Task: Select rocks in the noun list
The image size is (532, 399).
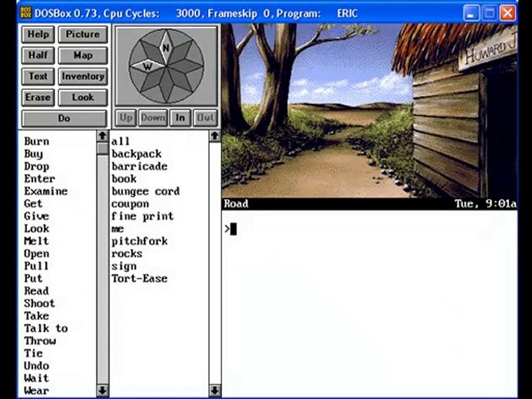Action: tap(127, 253)
